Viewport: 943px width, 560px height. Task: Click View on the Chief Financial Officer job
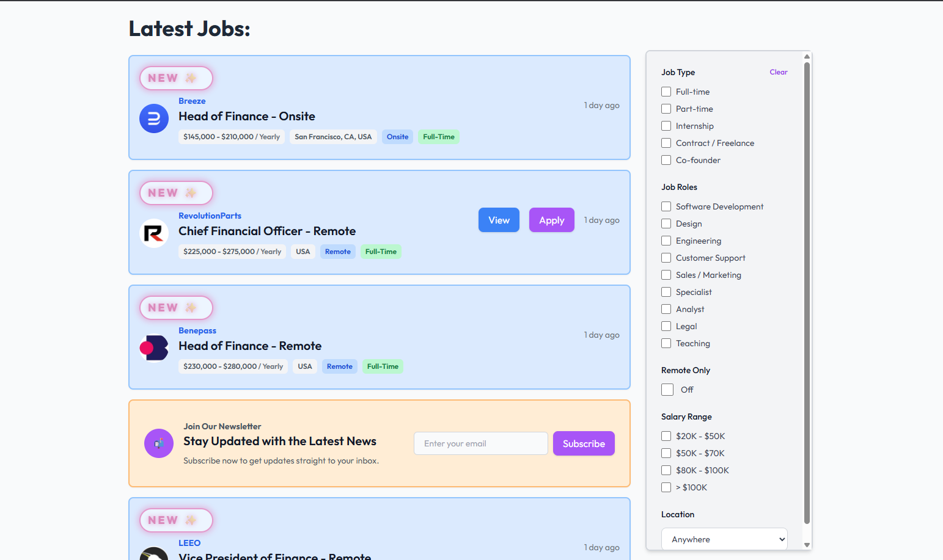[499, 220]
